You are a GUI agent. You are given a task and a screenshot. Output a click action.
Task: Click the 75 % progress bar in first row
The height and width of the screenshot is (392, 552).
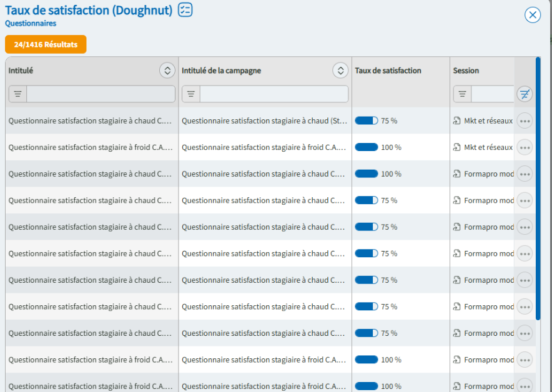click(x=367, y=121)
